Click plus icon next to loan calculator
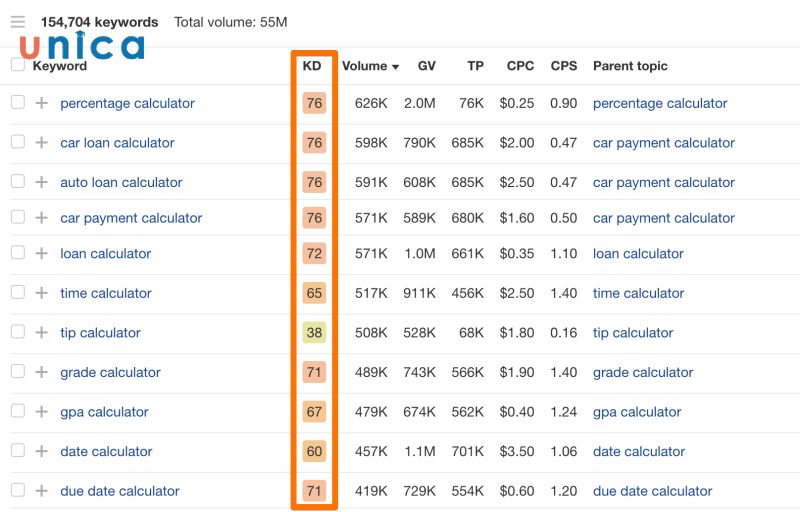Image resolution: width=800 pixels, height=512 pixels. (x=41, y=254)
